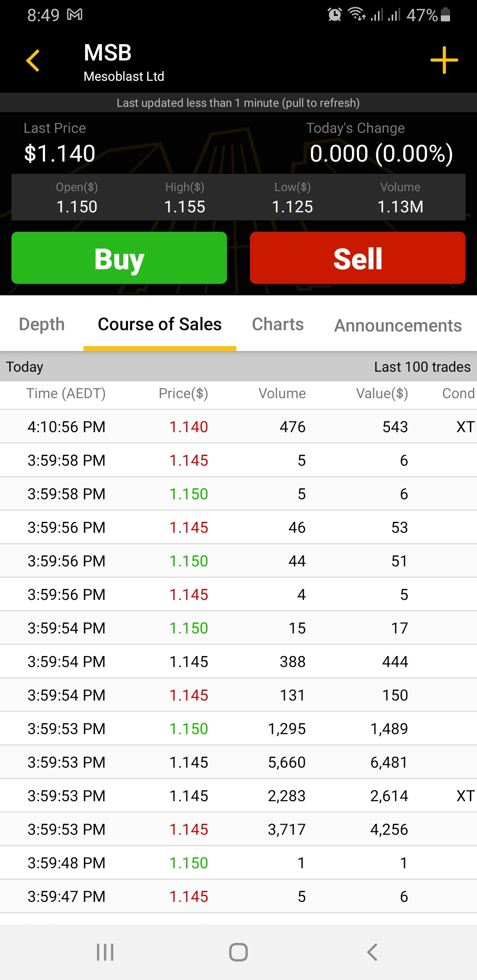477x980 pixels.
Task: Tap Today's Change 0.000 (0.00%)
Action: tap(382, 154)
